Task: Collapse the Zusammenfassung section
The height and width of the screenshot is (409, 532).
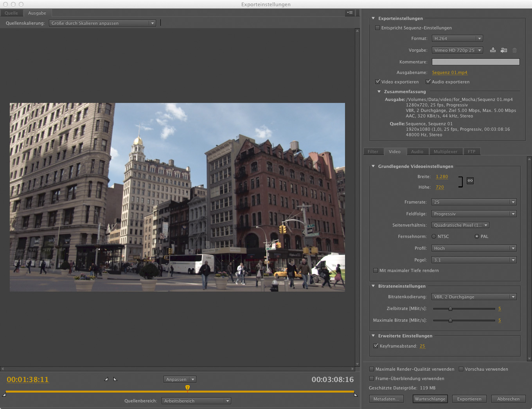Action: 379,92
